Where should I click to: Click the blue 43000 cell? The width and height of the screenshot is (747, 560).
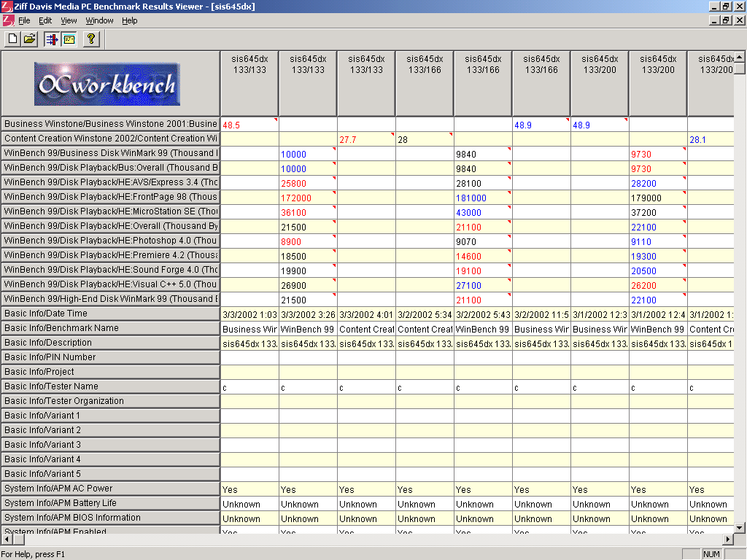click(x=483, y=212)
